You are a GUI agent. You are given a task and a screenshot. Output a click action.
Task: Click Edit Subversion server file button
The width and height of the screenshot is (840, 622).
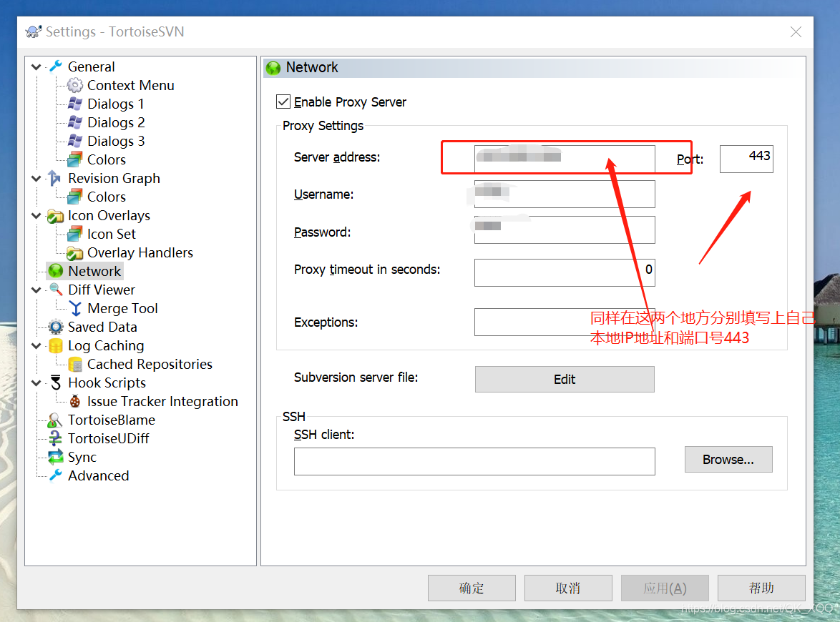click(565, 379)
